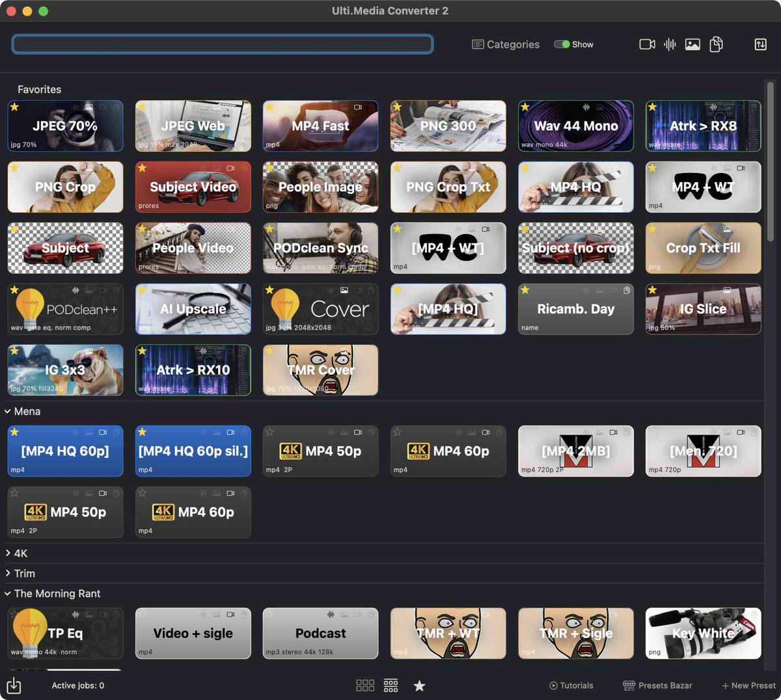Click the import tray icon beside Active jobs

(14, 685)
